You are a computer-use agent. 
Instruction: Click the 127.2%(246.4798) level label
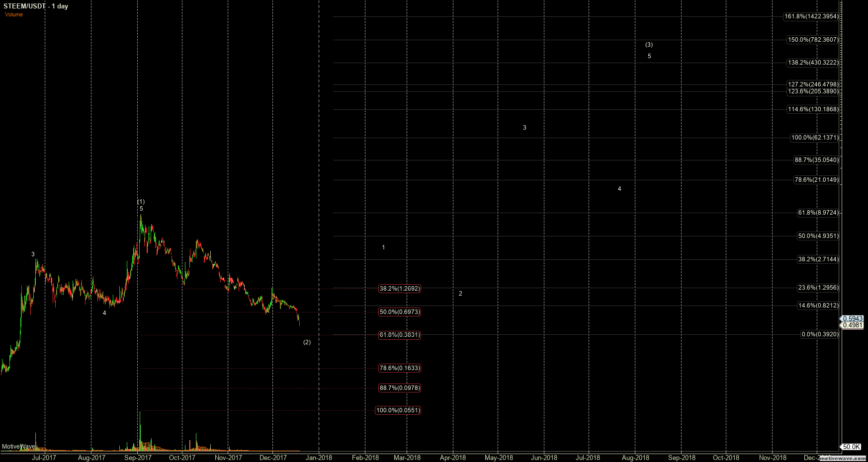[x=813, y=84]
